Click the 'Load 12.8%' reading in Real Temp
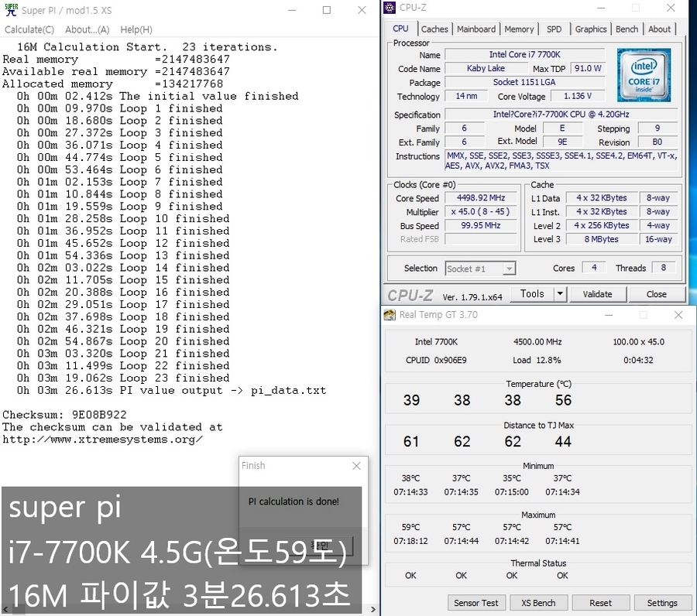The height and width of the screenshot is (616, 697). (x=537, y=360)
